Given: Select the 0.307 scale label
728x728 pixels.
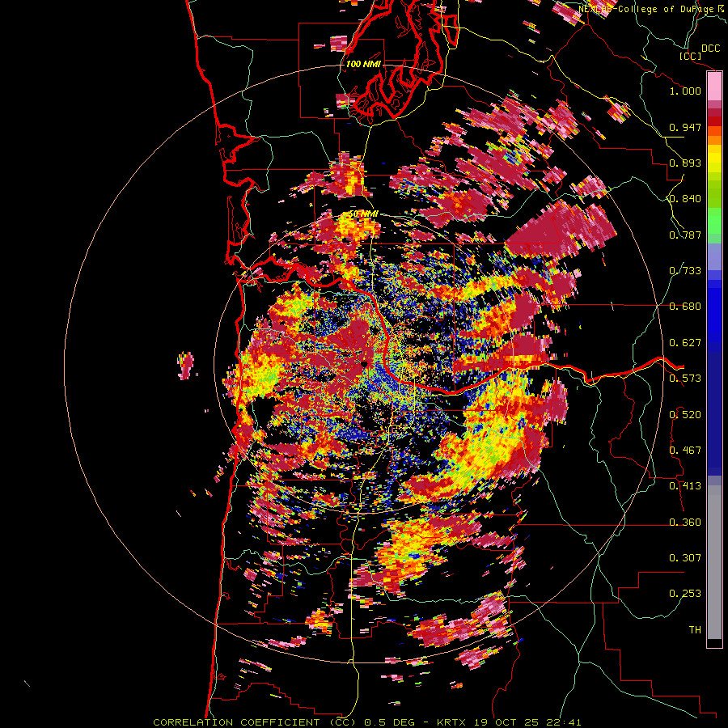Looking at the screenshot, I should [685, 558].
